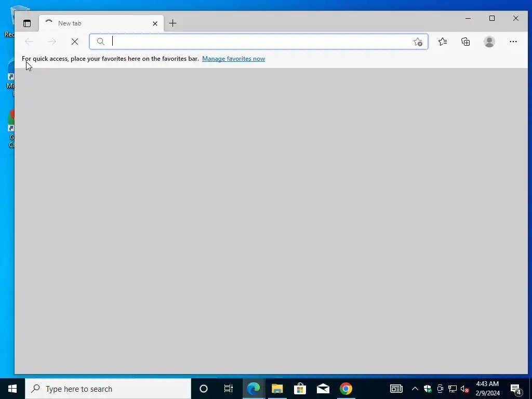This screenshot has height=399, width=532.
Task: Add this page to favorites star
Action: pos(418,42)
